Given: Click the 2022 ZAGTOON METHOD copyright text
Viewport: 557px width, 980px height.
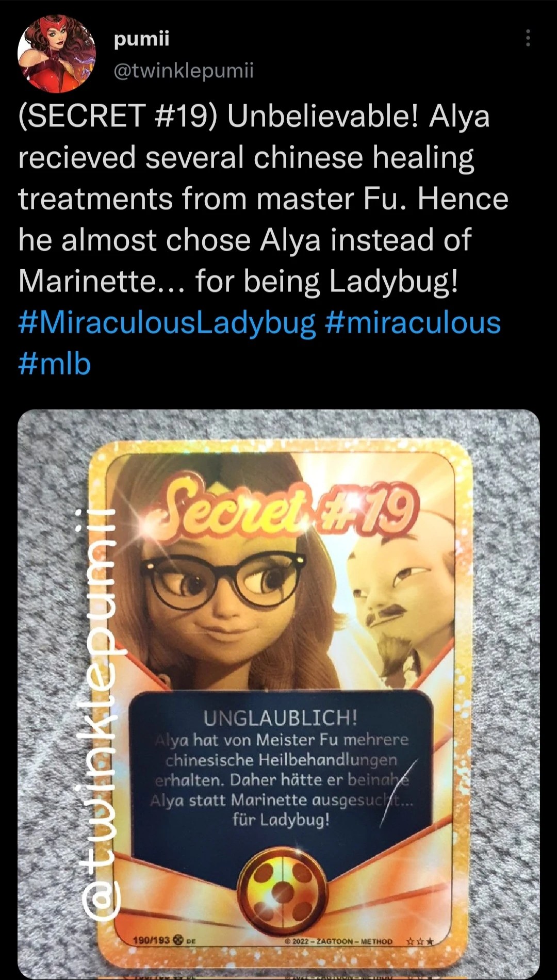Looking at the screenshot, I should click(339, 941).
